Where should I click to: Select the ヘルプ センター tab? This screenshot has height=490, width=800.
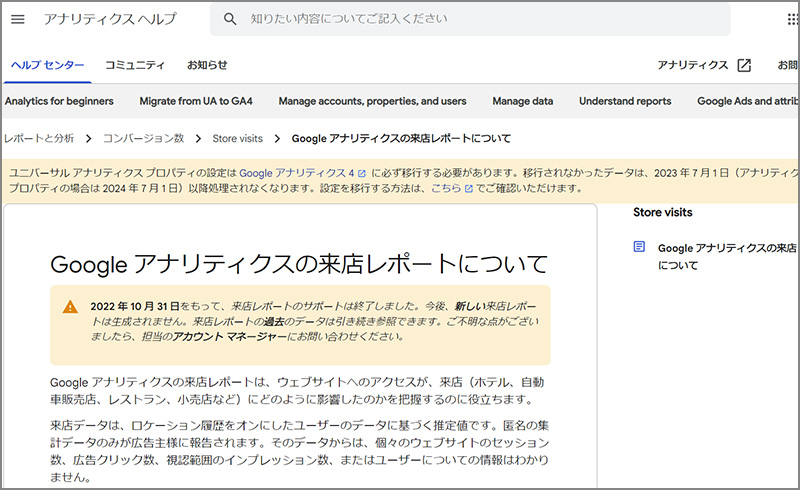pyautogui.click(x=47, y=65)
